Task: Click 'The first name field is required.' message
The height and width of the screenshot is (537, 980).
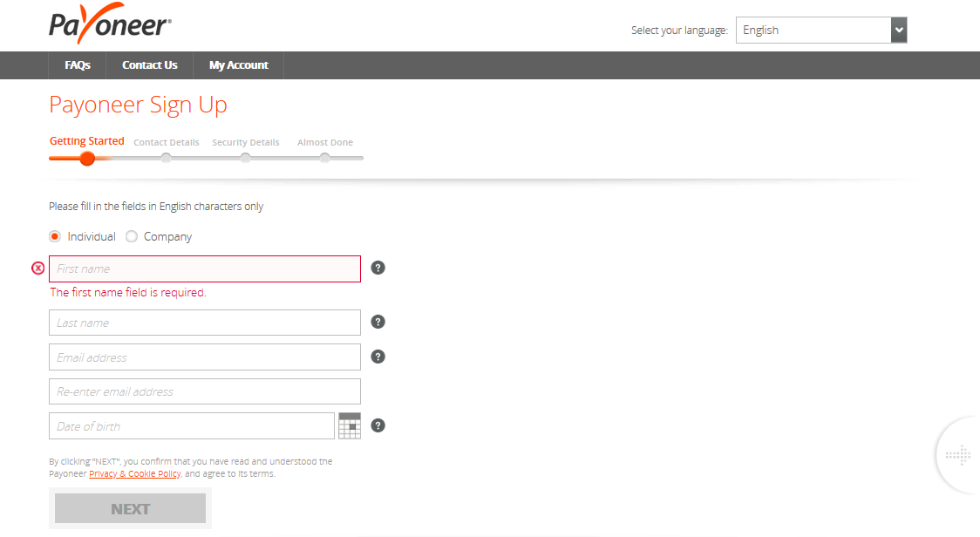Action: click(x=128, y=293)
